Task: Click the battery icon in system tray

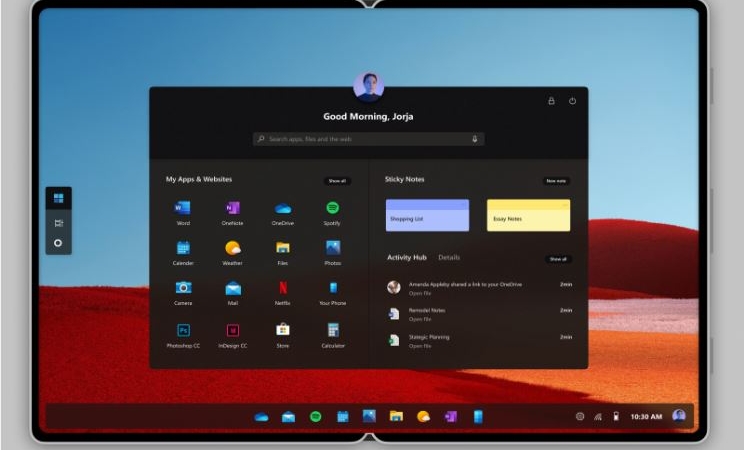Action: click(616, 416)
